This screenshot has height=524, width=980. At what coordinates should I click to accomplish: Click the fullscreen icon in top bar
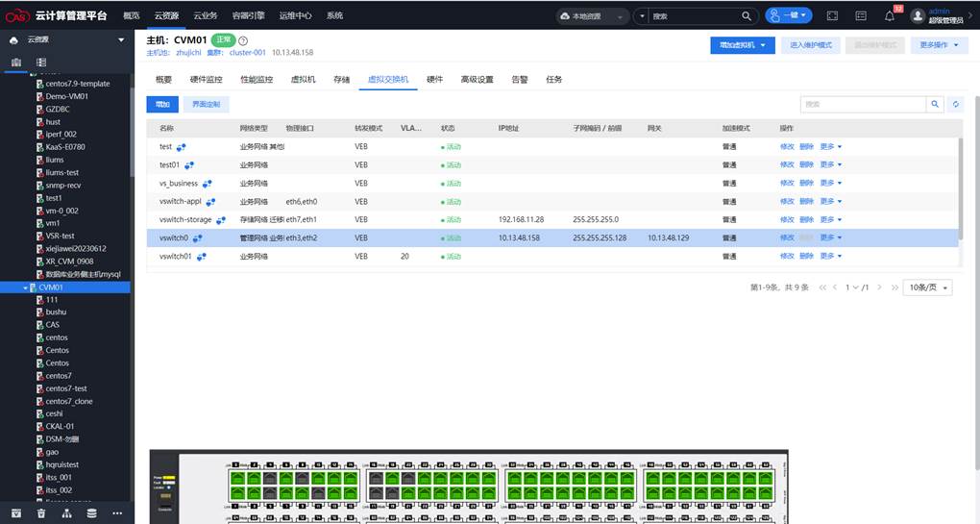pyautogui.click(x=832, y=16)
